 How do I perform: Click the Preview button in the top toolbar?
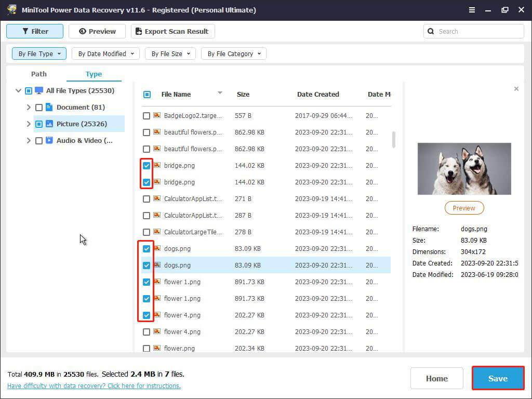[97, 31]
